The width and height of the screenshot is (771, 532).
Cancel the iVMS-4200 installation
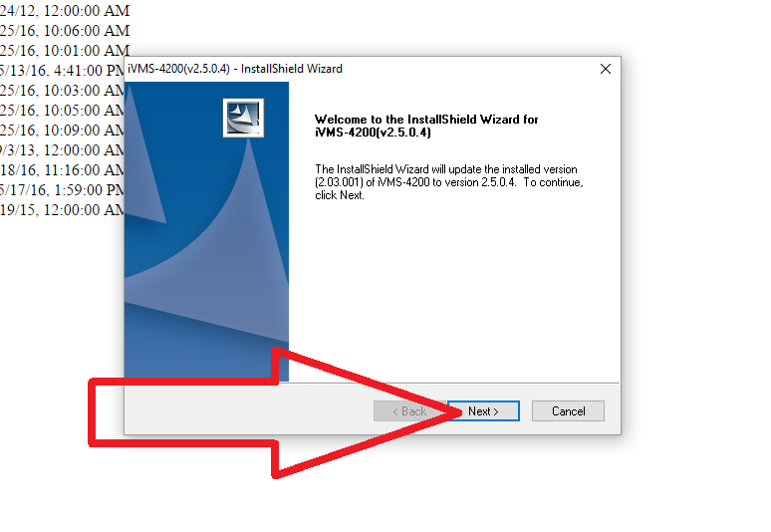tap(568, 411)
